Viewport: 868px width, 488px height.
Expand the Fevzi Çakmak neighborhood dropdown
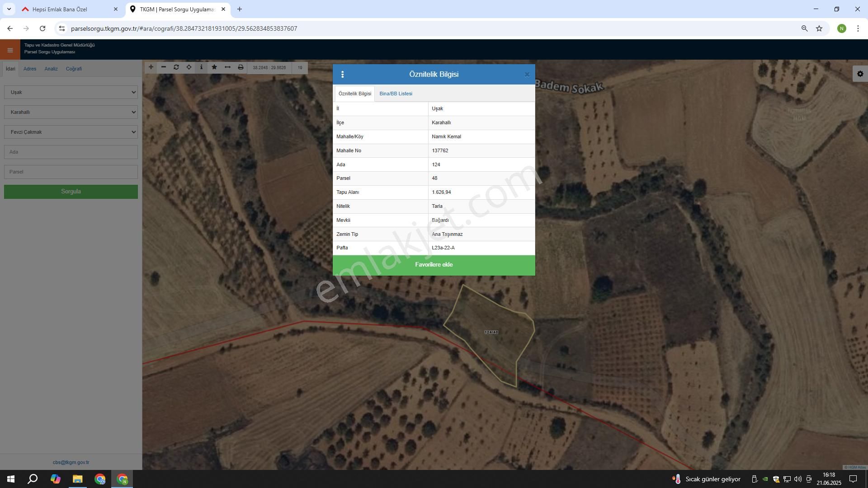click(x=71, y=132)
